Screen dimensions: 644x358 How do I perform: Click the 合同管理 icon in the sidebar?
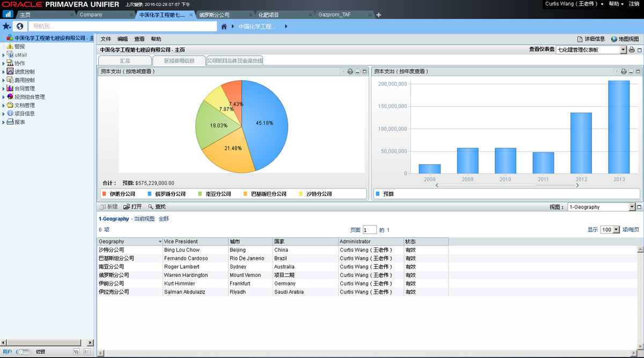click(x=10, y=88)
